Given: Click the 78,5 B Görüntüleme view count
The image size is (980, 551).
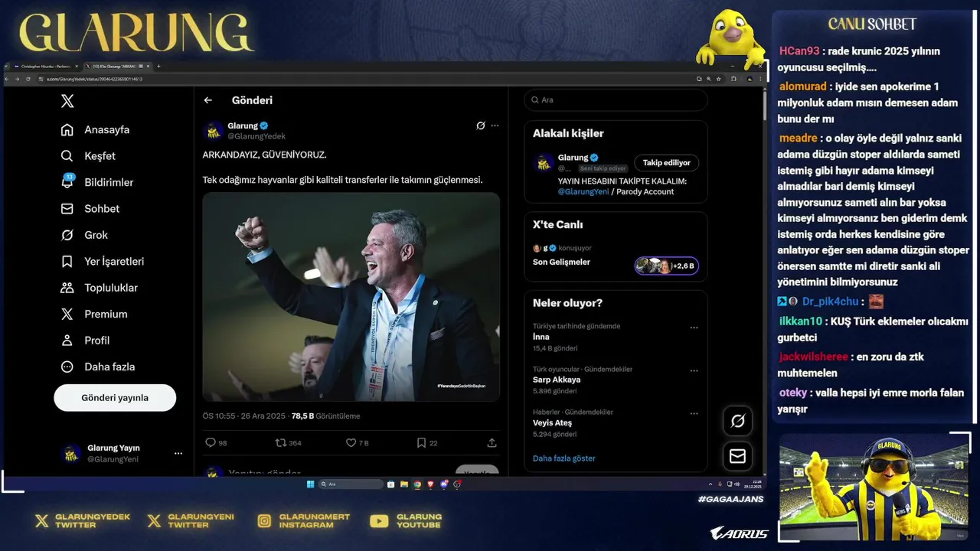Looking at the screenshot, I should pos(325,416).
